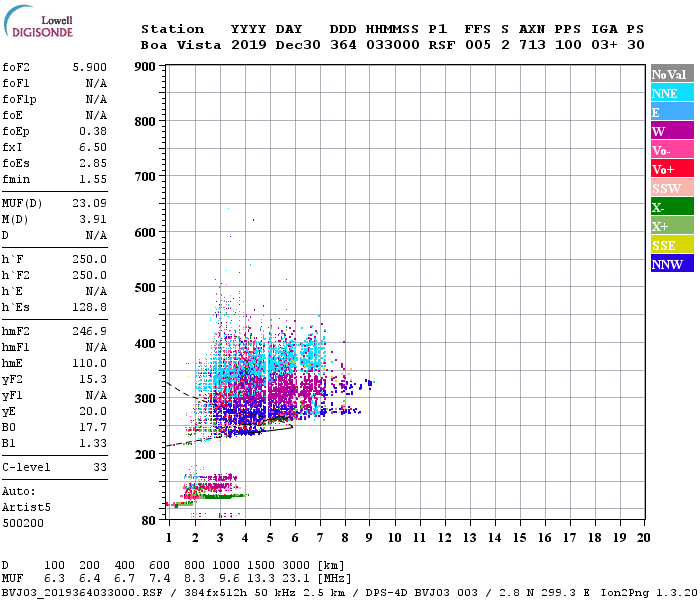Click the foEp value 0.38
Screen dimensions: 700x600
[93, 131]
